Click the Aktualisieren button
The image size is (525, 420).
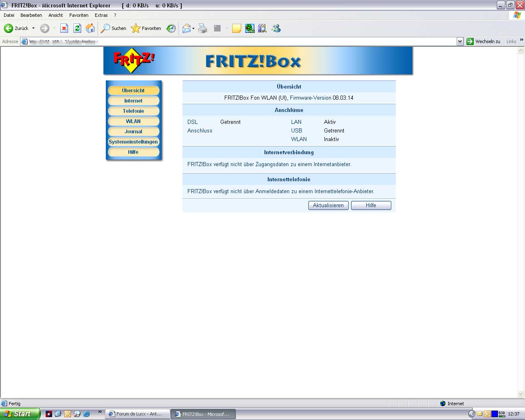click(329, 205)
